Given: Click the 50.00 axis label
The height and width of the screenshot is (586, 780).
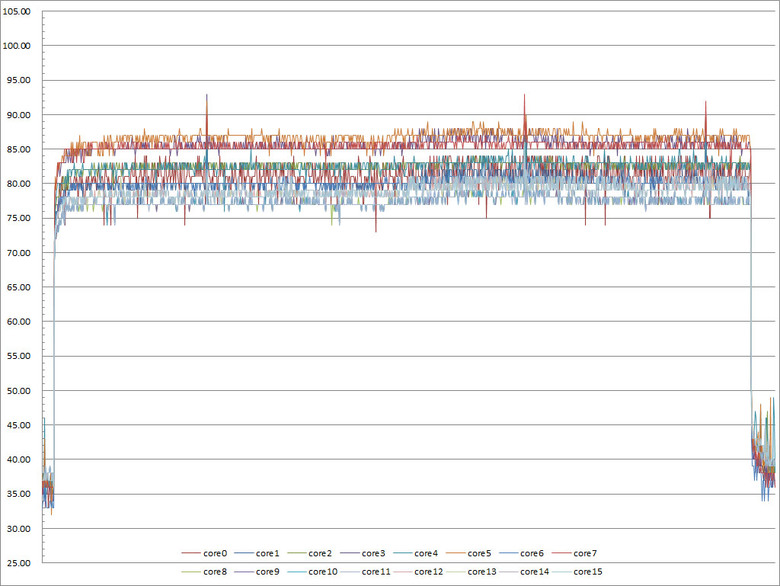Looking at the screenshot, I should coord(19,391).
